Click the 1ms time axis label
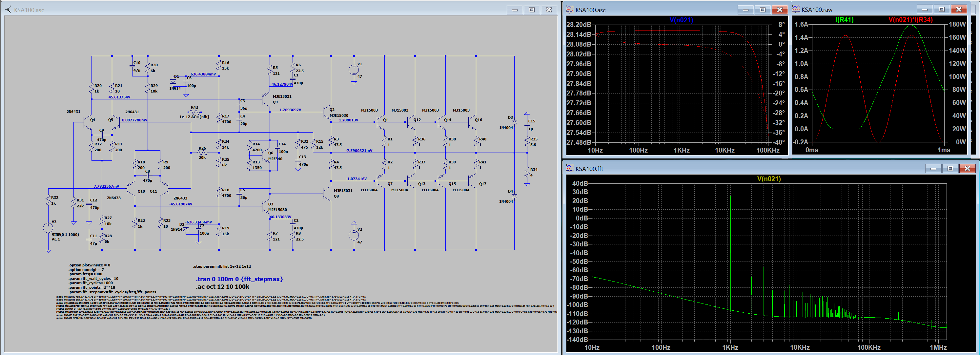The image size is (980, 355). [x=944, y=150]
